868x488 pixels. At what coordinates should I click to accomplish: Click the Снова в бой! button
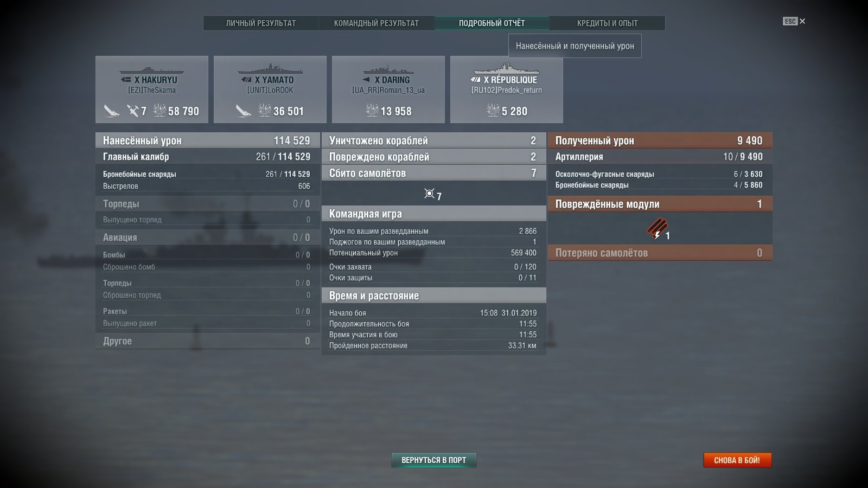tap(737, 460)
